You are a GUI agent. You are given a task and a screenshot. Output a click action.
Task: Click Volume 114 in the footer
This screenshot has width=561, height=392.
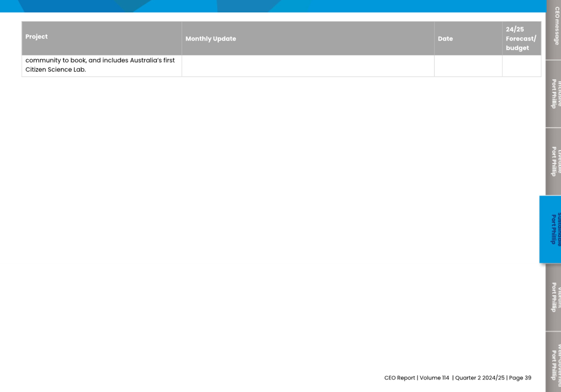pyautogui.click(x=434, y=378)
